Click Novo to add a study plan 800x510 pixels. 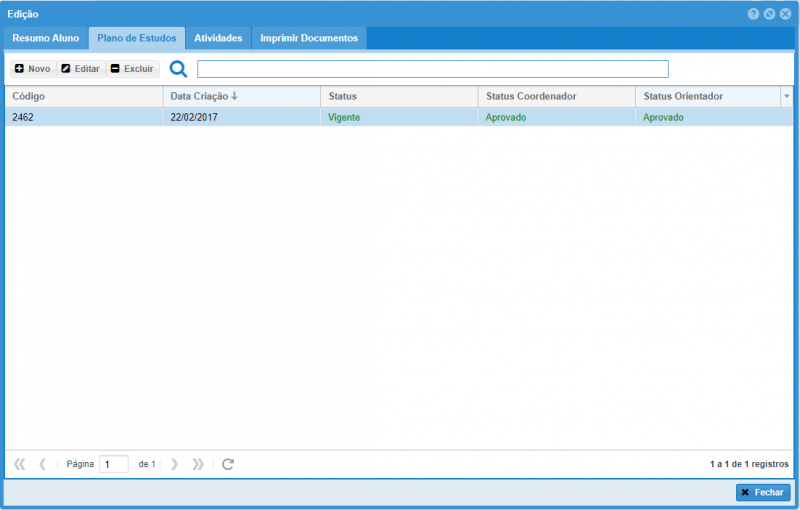(32, 69)
